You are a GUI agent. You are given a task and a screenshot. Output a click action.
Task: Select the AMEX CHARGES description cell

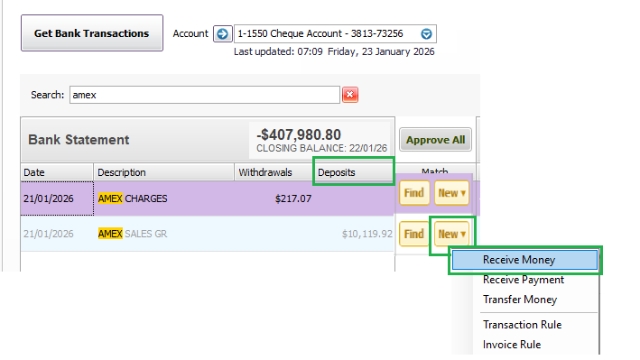(164, 198)
